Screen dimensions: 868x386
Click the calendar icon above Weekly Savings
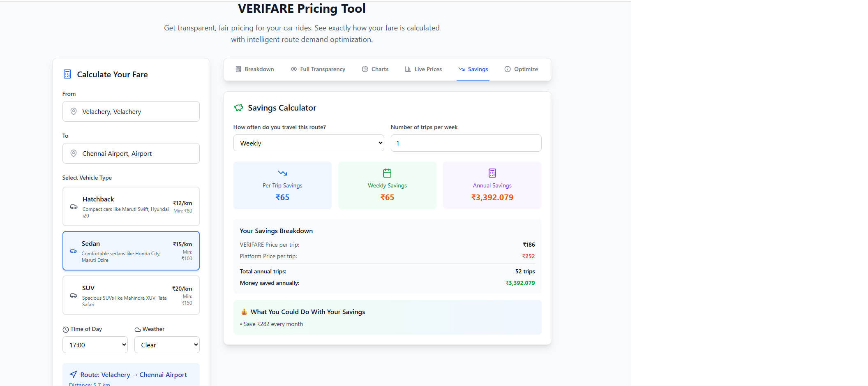tap(387, 173)
